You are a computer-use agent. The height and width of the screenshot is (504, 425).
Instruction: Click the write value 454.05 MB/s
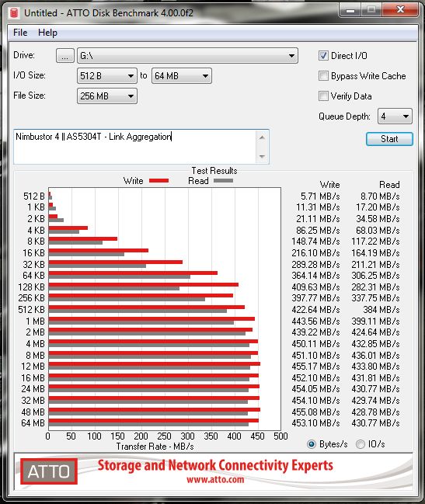[x=315, y=388]
